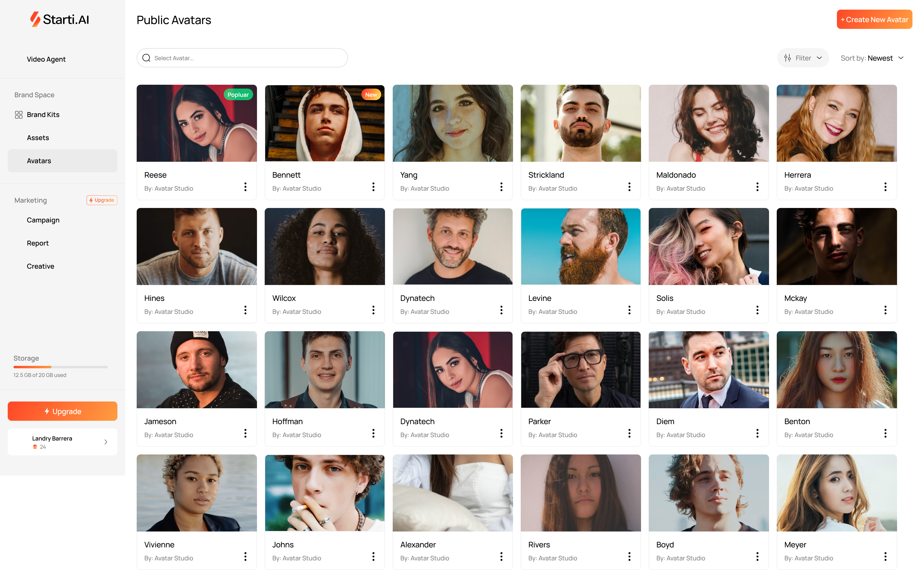The image size is (924, 570).
Task: Open the Assets sidebar item
Action: click(38, 138)
